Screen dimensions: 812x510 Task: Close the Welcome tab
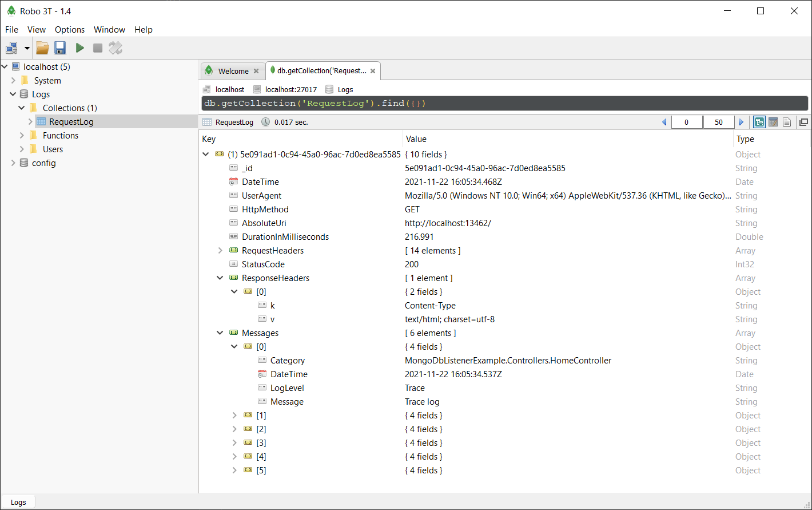(256, 72)
